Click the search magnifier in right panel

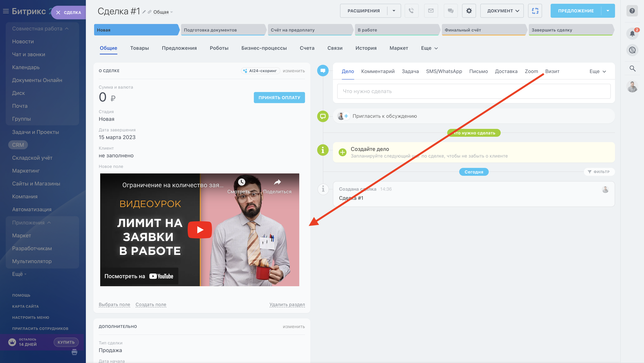click(x=632, y=68)
